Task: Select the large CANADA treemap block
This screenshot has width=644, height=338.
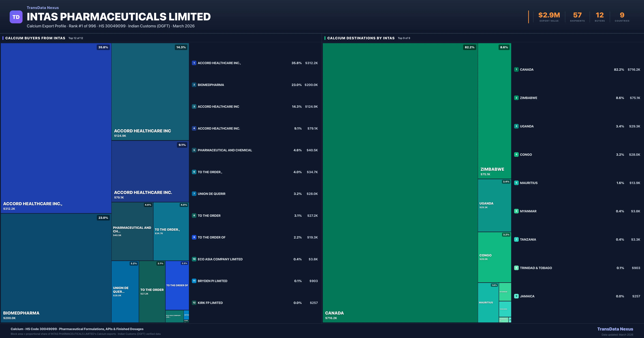Action: (400, 183)
